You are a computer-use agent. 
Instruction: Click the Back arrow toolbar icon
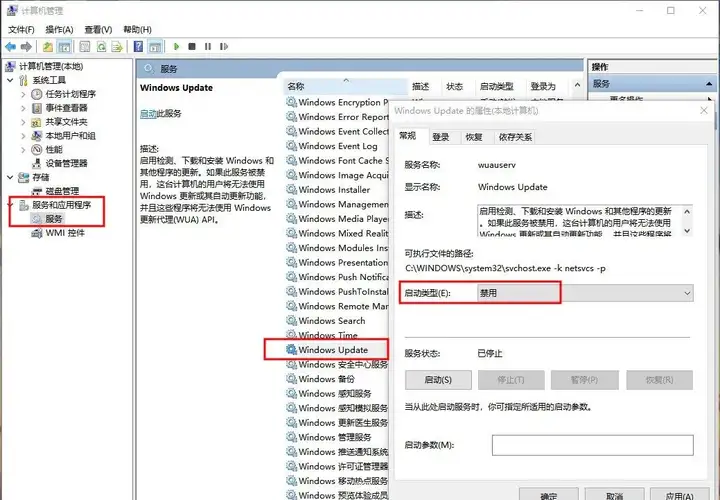coord(11,46)
